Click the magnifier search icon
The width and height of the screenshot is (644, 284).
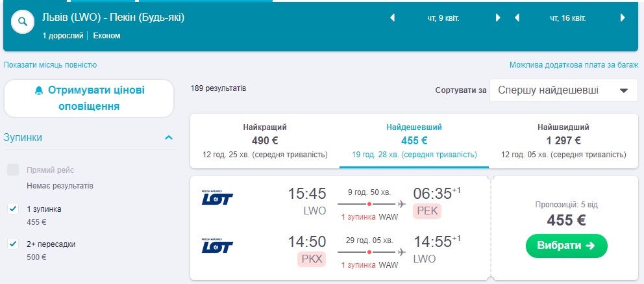(23, 21)
